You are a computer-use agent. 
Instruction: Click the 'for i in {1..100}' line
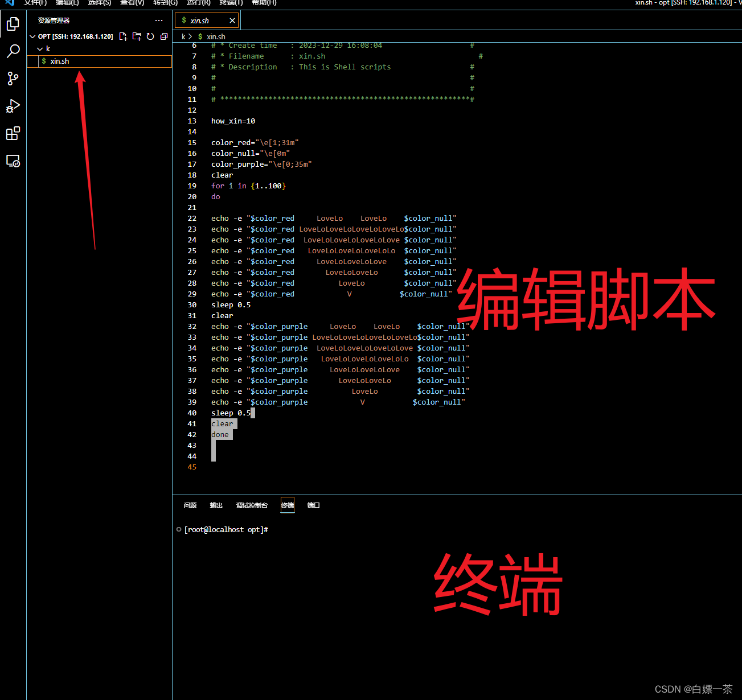(x=248, y=186)
